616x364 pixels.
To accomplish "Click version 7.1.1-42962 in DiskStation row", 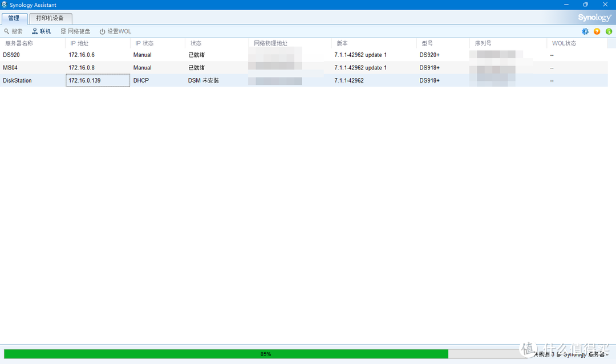I will tap(349, 80).
